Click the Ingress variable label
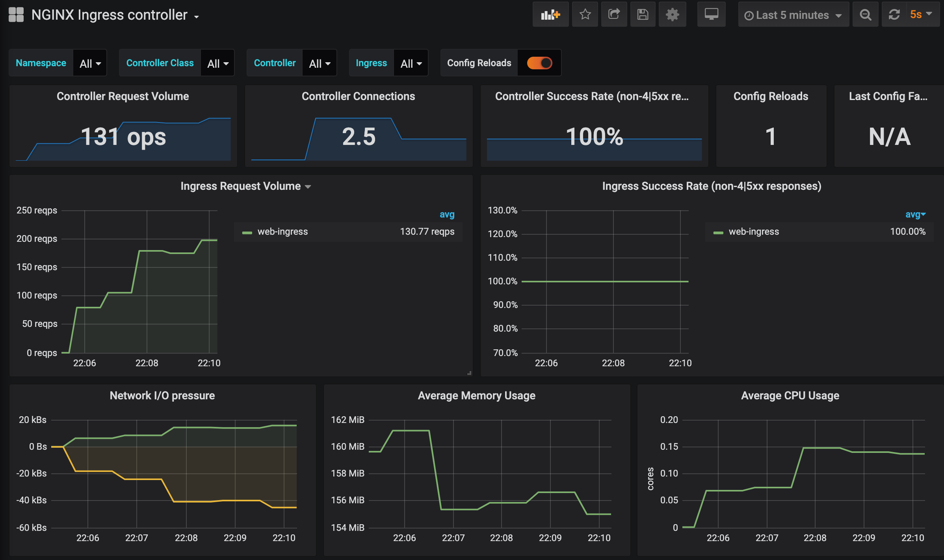The width and height of the screenshot is (944, 560). 371,63
